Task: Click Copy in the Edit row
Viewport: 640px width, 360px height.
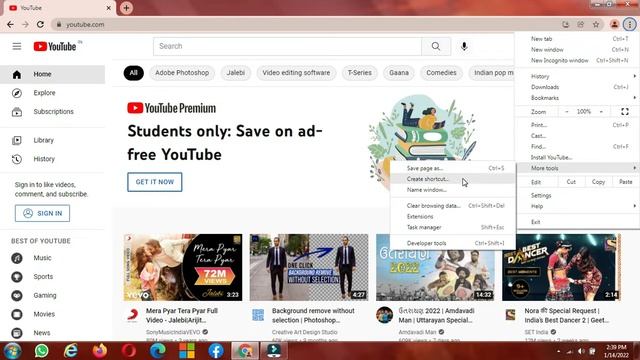Action: [x=598, y=182]
